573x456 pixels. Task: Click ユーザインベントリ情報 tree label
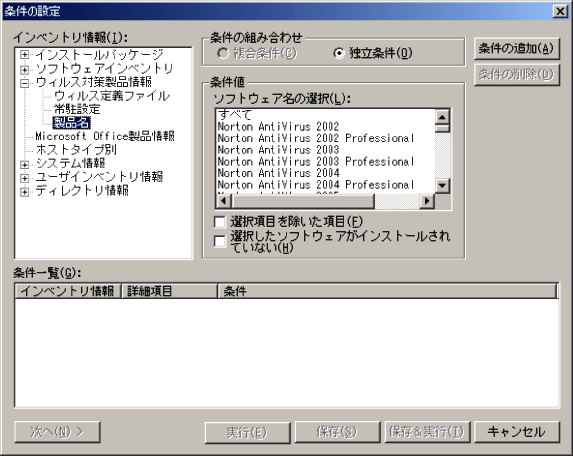point(99,177)
